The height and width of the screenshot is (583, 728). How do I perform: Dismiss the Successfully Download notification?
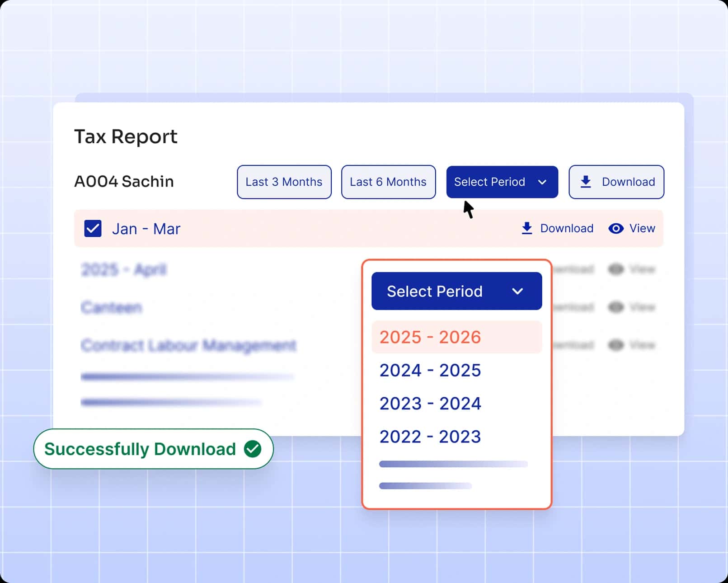[x=152, y=448]
